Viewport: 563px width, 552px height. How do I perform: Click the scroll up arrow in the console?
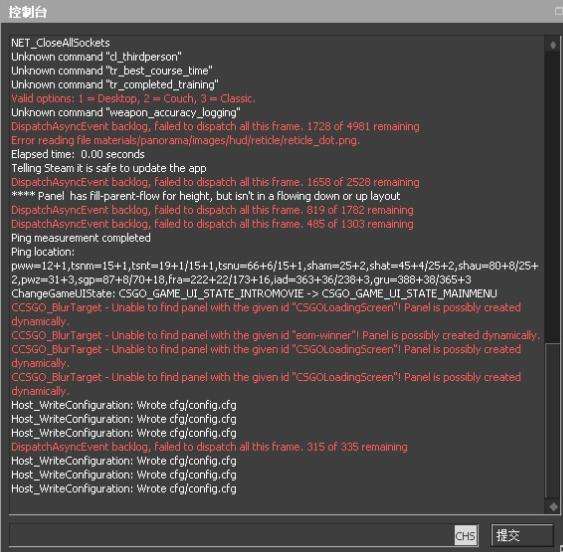(x=553, y=45)
